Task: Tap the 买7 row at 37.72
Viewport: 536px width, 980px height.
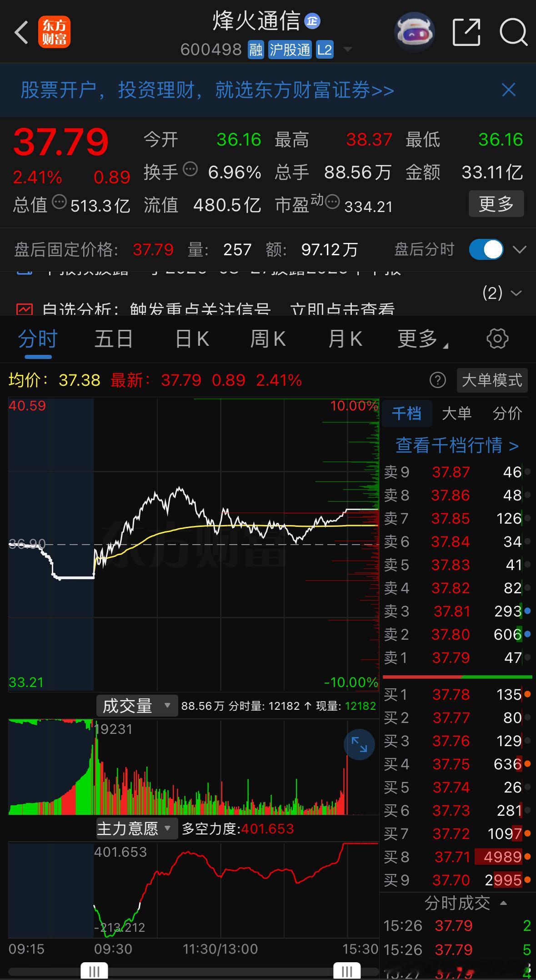Action: point(457,834)
